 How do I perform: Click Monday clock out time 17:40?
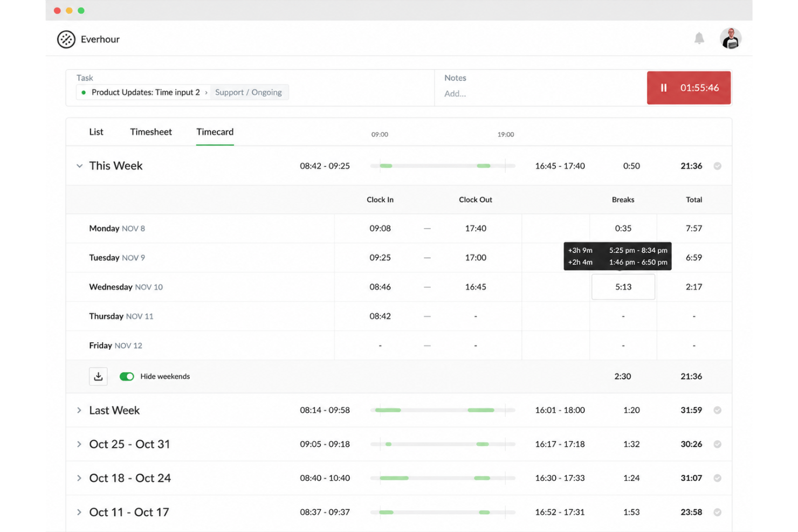click(476, 229)
